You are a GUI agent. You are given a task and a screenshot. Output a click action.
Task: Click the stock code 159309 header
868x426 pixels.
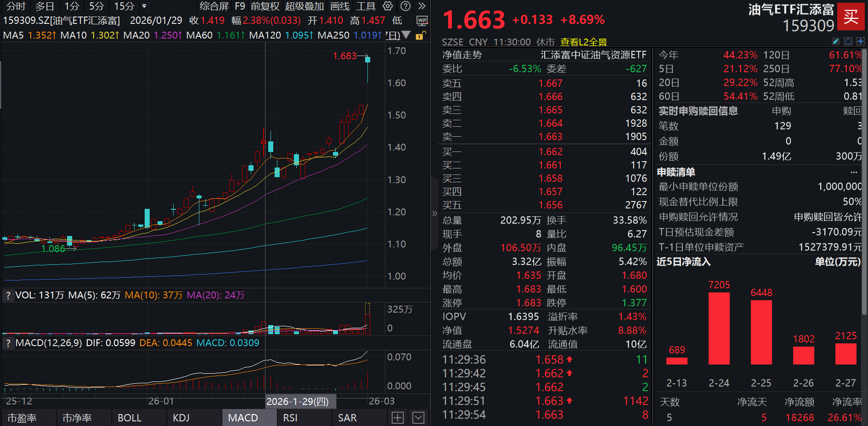click(808, 26)
